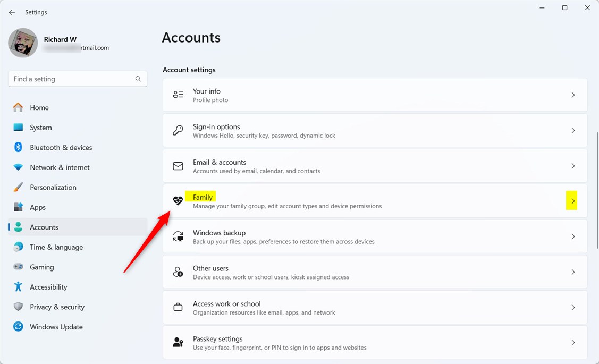Click the Personalization paintbrush icon
The image size is (599, 364).
click(18, 187)
